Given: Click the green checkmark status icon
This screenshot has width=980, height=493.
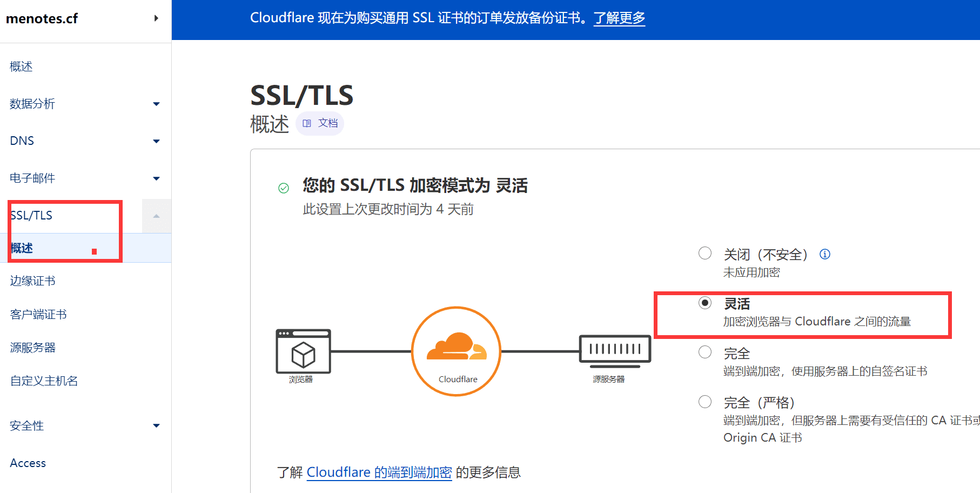Looking at the screenshot, I should coord(284,188).
